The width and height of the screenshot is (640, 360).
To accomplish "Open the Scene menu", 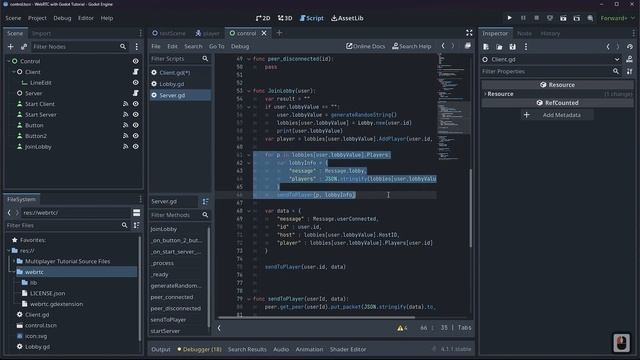I will coord(13,18).
